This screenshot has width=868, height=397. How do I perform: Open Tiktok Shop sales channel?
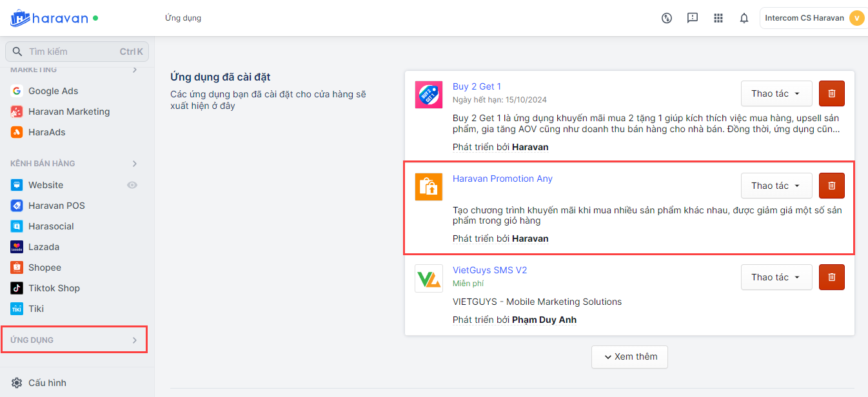click(x=54, y=288)
